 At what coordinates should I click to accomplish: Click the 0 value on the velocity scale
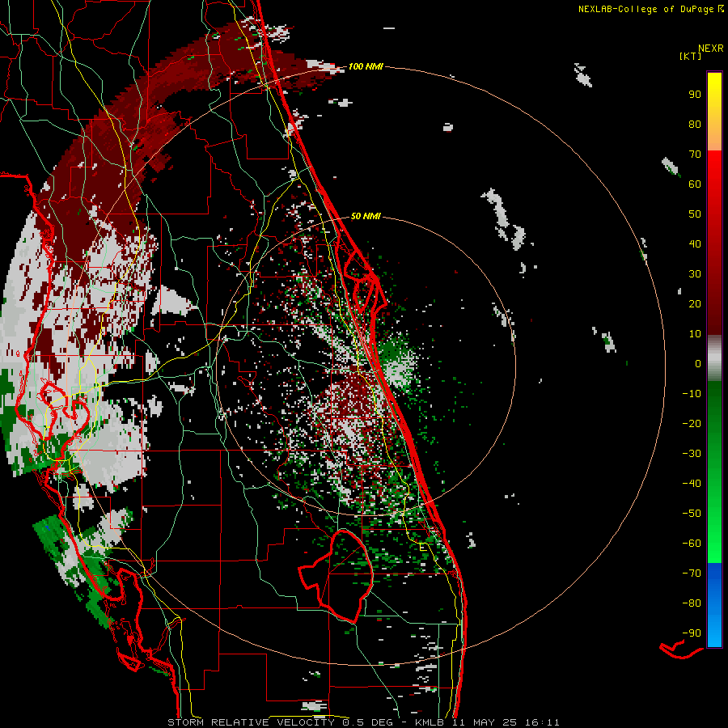coord(698,363)
